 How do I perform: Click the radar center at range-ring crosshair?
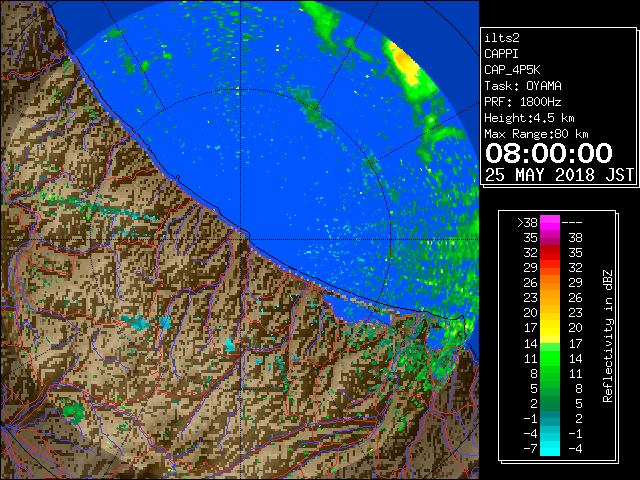coord(241,240)
